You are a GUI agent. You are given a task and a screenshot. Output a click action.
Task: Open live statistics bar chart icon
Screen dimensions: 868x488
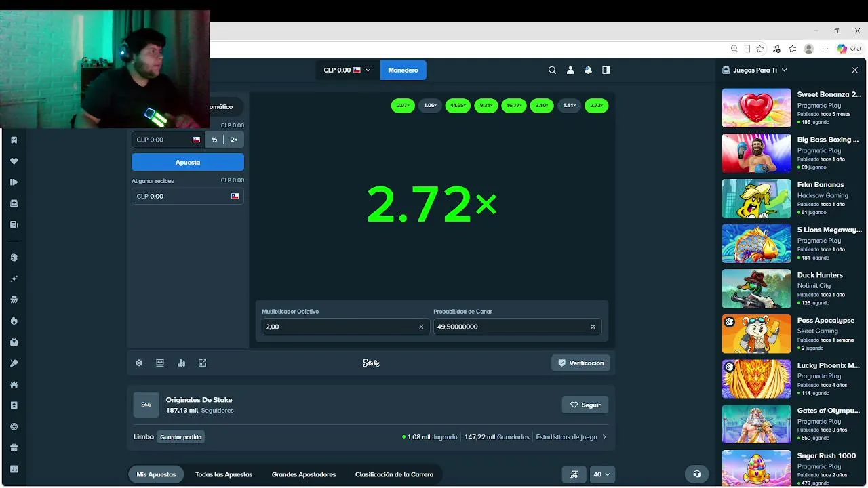(181, 363)
